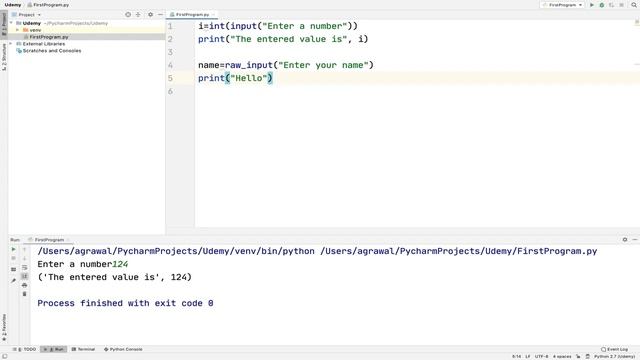
Task: Click Udemy in the breadcrumb bar
Action: pyautogui.click(x=13, y=5)
